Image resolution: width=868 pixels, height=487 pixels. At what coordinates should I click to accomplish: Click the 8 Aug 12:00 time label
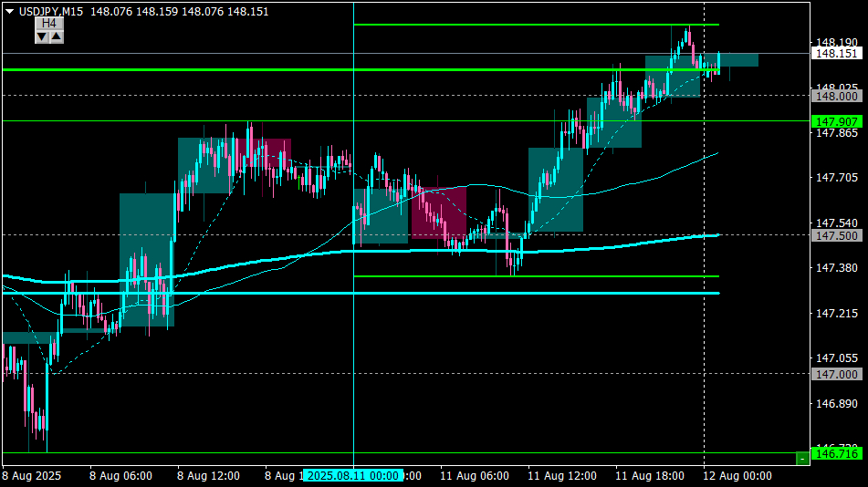click(x=208, y=476)
